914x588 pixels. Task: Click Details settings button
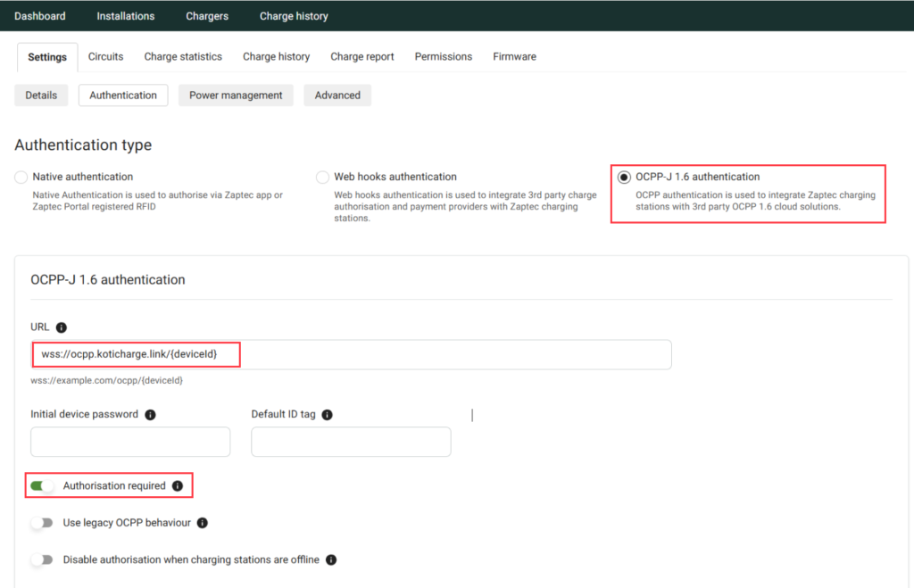tap(41, 95)
